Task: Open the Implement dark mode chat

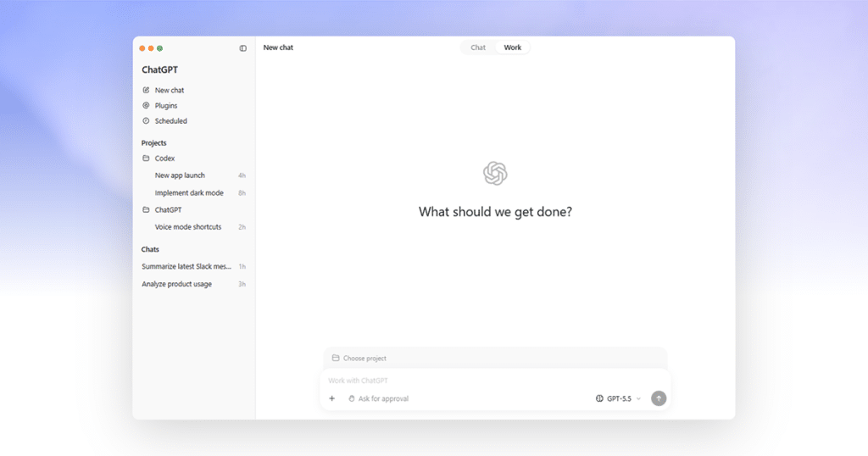Action: tap(189, 192)
